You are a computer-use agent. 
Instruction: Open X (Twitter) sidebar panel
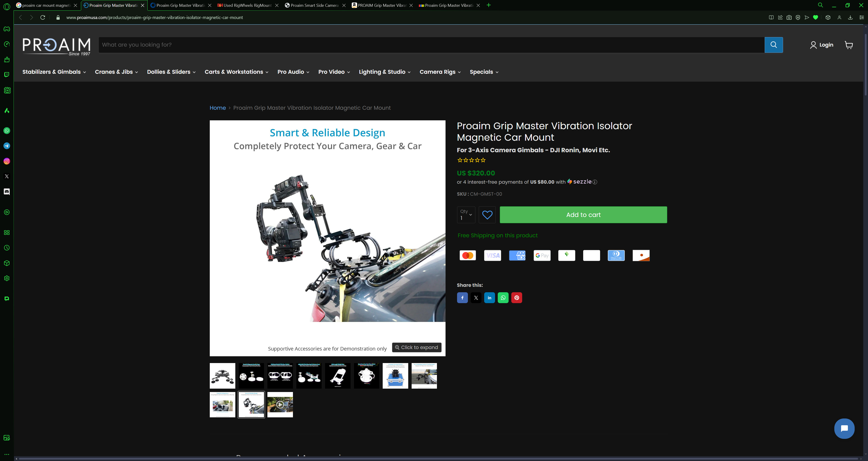(x=7, y=176)
